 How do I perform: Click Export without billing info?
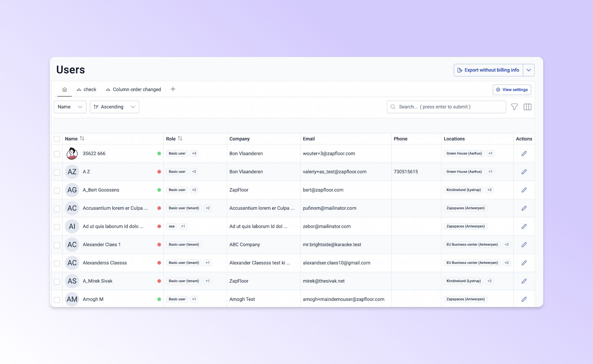(x=488, y=70)
